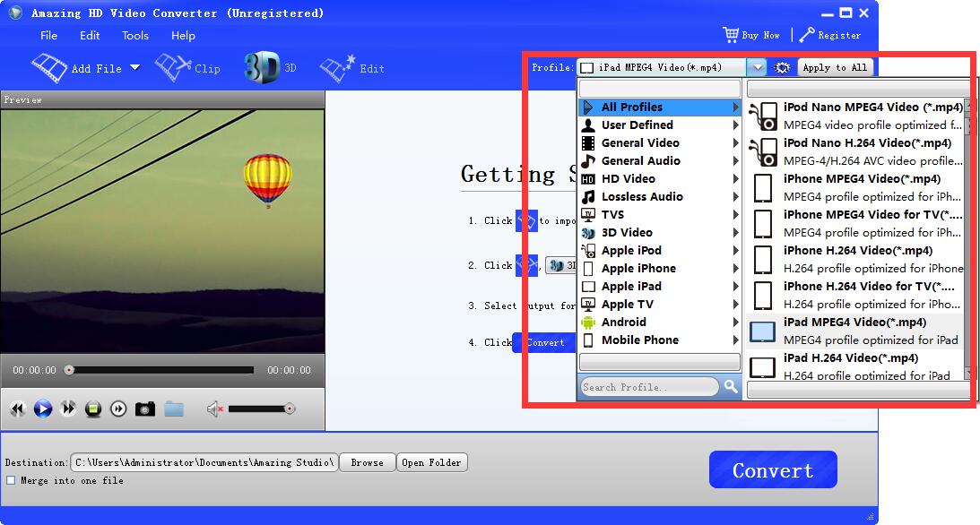Expand the 3D Video submenu arrow
This screenshot has height=525, width=980.
[x=735, y=232]
